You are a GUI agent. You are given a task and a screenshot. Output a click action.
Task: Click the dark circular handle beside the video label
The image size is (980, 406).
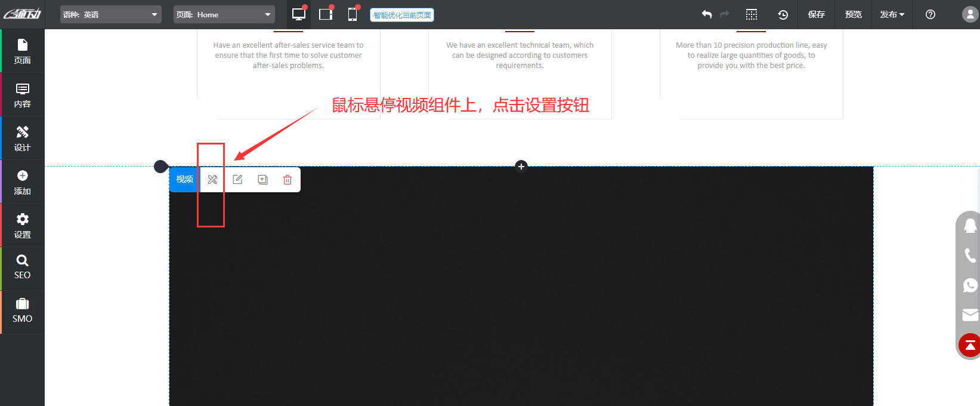pyautogui.click(x=161, y=167)
